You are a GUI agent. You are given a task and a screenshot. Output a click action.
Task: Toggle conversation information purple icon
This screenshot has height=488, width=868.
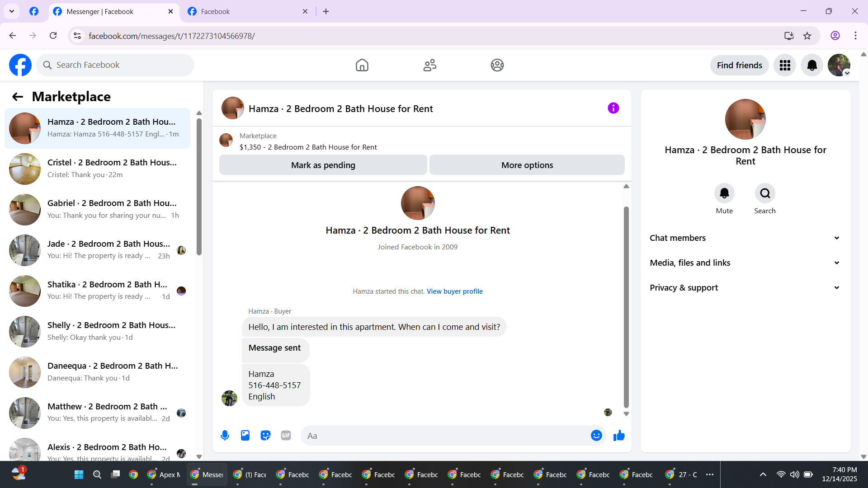pyautogui.click(x=613, y=108)
